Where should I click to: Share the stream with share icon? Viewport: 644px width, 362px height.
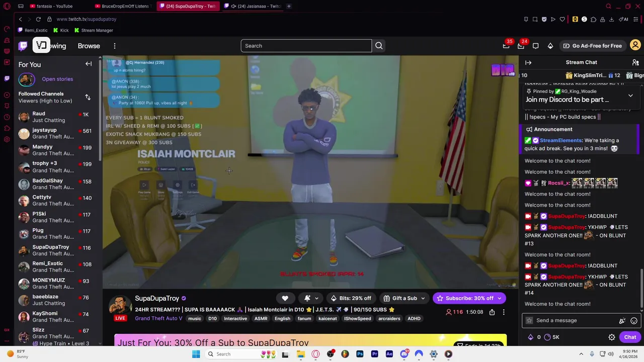tap(492, 312)
